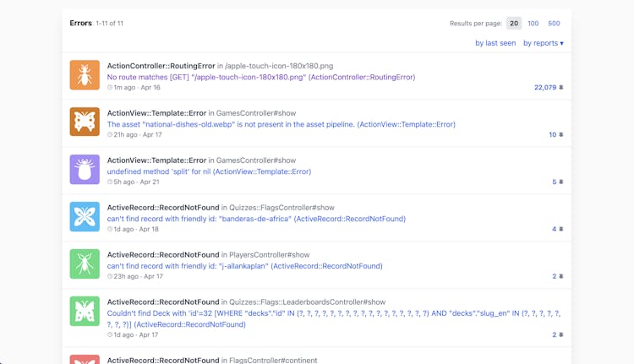
Task: Click the 10 report count
Action: click(x=553, y=134)
